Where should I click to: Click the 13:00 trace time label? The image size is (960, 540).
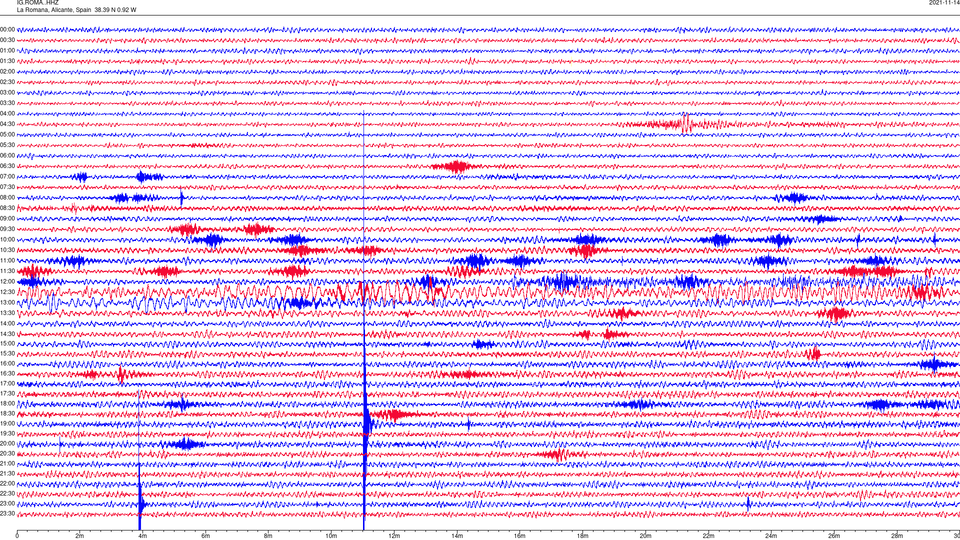[7, 302]
